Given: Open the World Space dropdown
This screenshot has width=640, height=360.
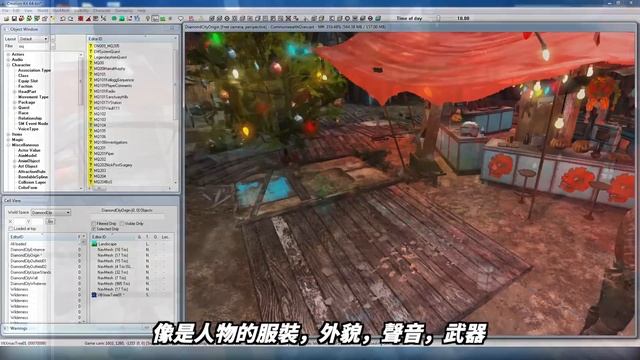Looking at the screenshot, I should [51, 213].
